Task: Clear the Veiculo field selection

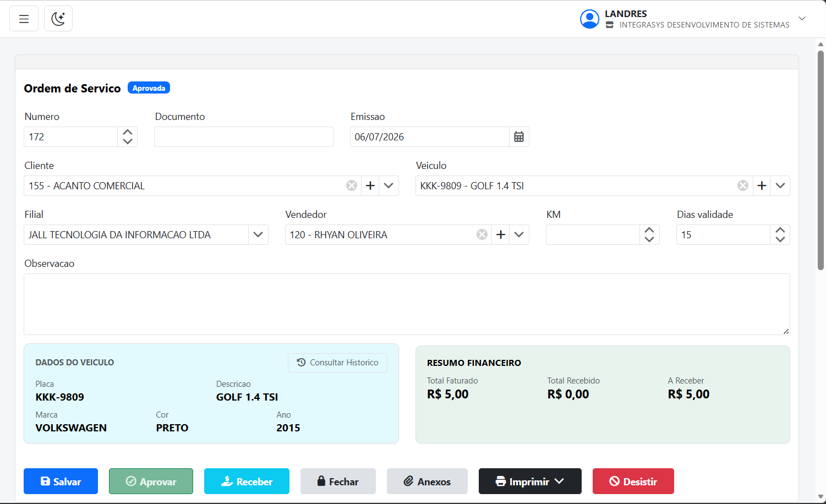Action: pyautogui.click(x=743, y=186)
